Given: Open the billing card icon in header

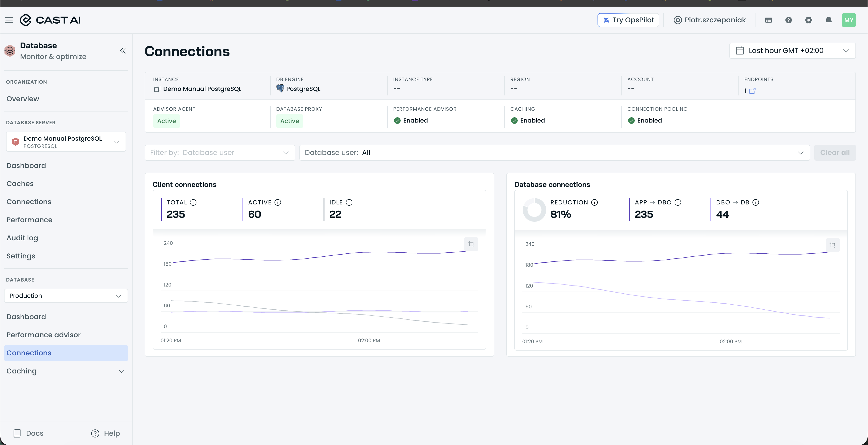Looking at the screenshot, I should pyautogui.click(x=768, y=20).
